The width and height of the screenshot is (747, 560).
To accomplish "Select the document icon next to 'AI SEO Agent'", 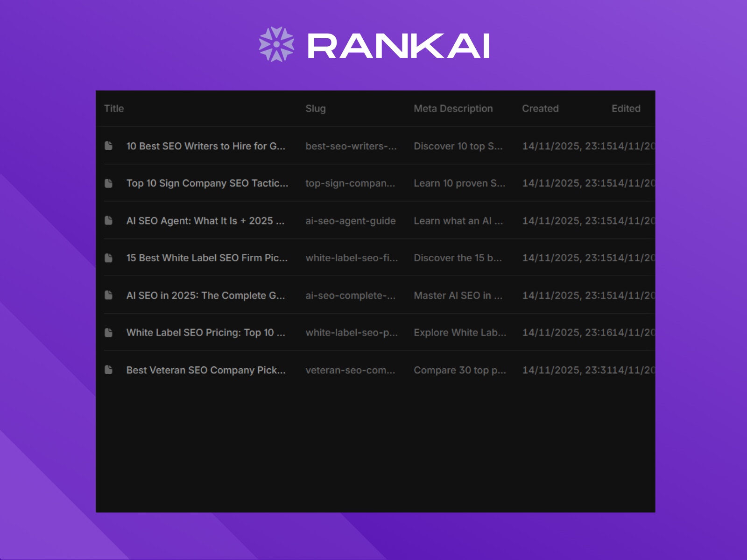I will point(109,221).
